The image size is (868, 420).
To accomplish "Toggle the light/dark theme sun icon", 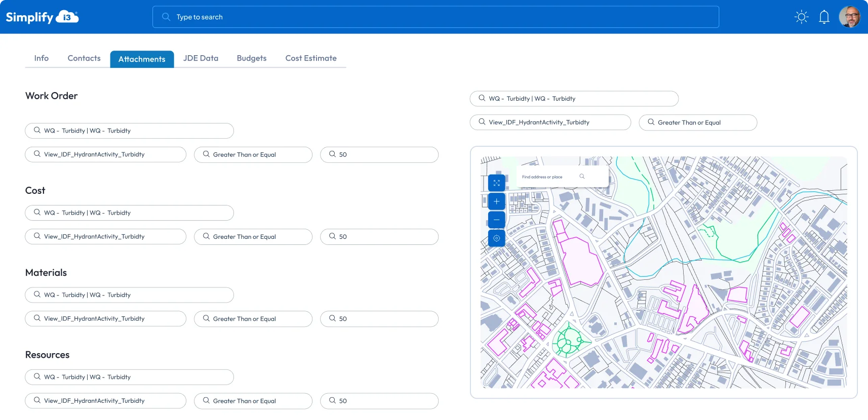I will click(x=801, y=17).
